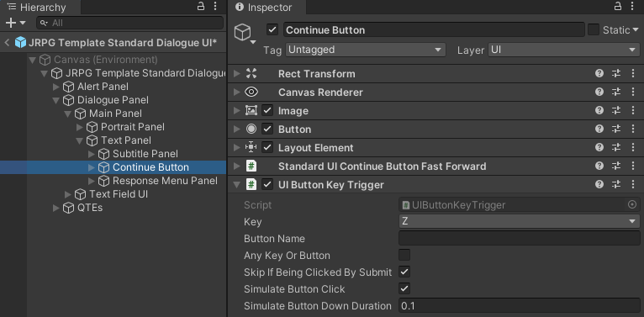The width and height of the screenshot is (644, 317).
Task: Open Hierarchy panel options menu
Action: pos(215,6)
